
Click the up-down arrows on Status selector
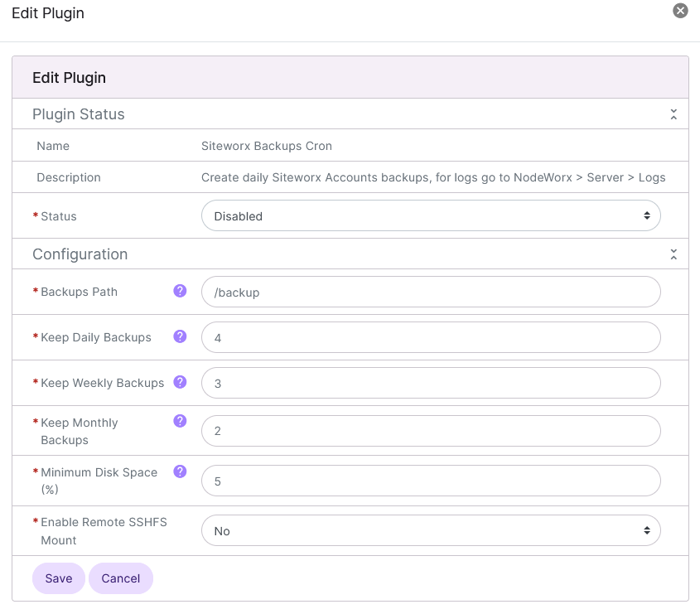pos(647,215)
